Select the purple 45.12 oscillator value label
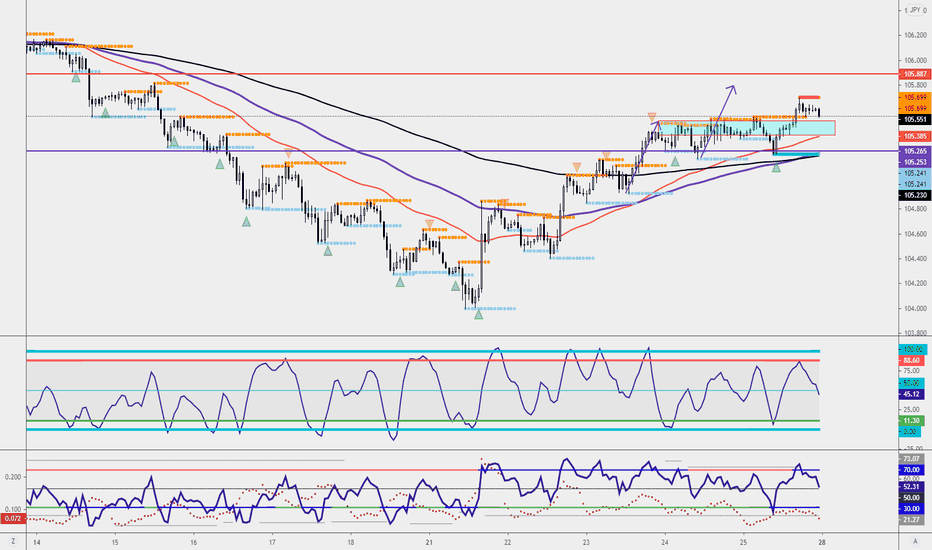This screenshot has width=932, height=550. [912, 394]
